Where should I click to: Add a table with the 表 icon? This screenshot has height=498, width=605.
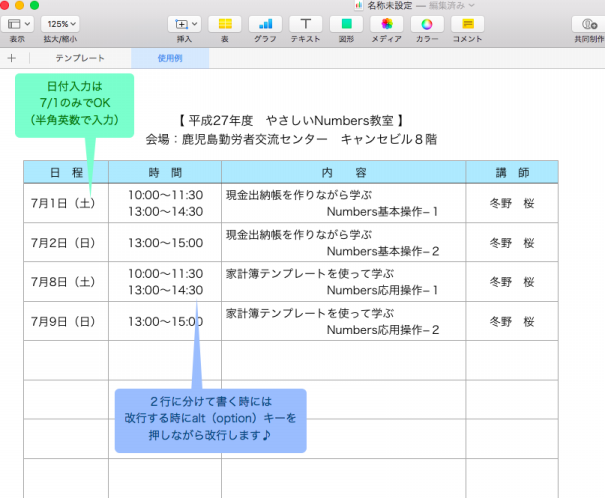click(225, 24)
